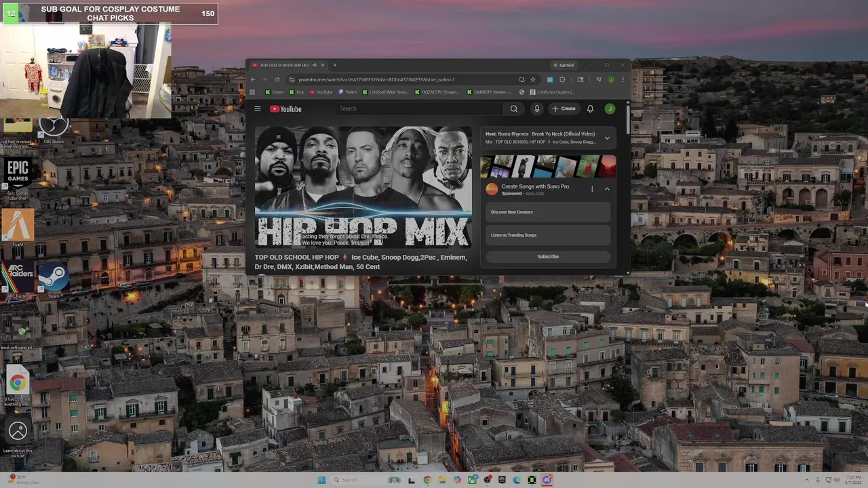Open the Confucius Quotes bookmark
This screenshot has width=868, height=488.
tap(553, 92)
